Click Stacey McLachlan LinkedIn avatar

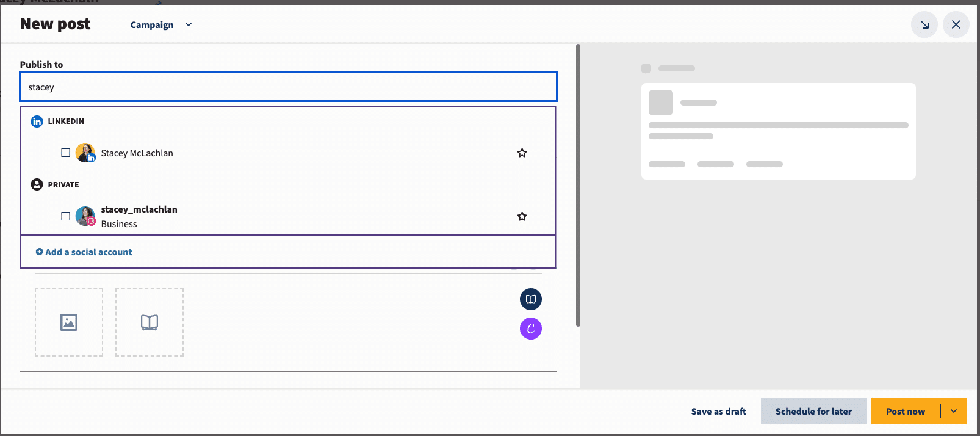[85, 153]
